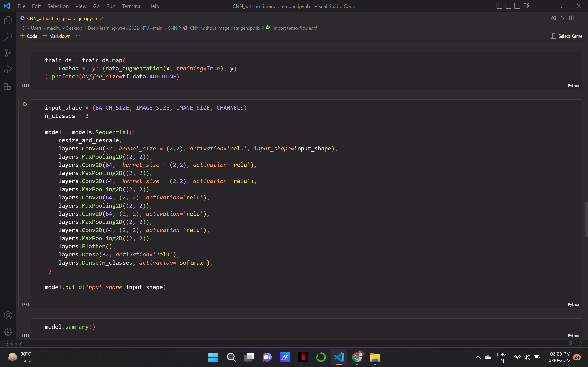Open the More Actions editor ellipsis

point(580,18)
